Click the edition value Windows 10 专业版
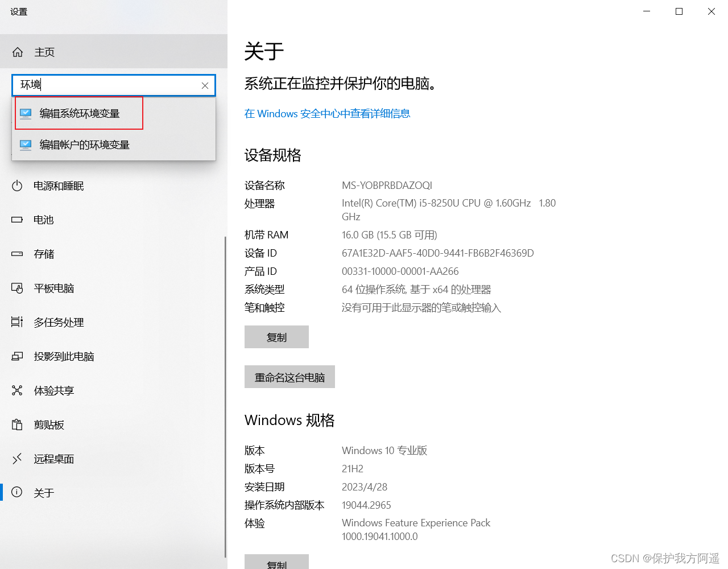 click(x=384, y=451)
